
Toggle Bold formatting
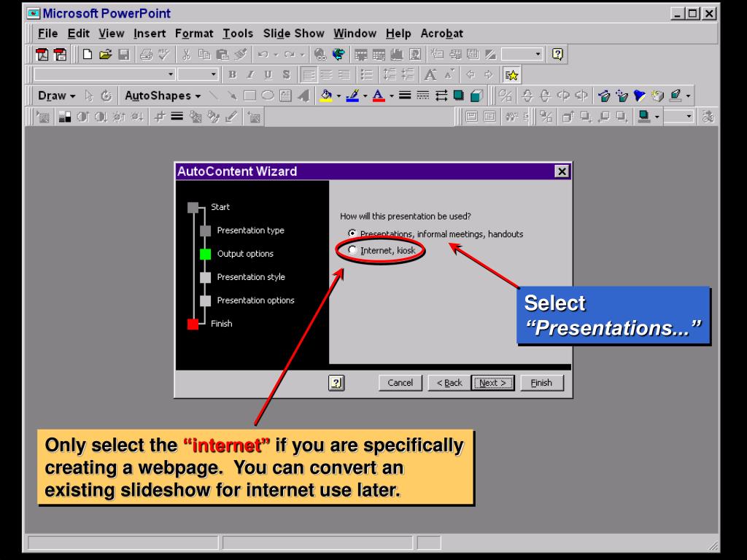(x=233, y=75)
